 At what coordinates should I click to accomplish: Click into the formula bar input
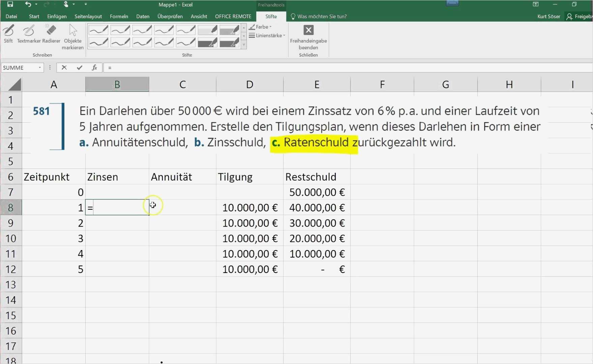tap(348, 68)
